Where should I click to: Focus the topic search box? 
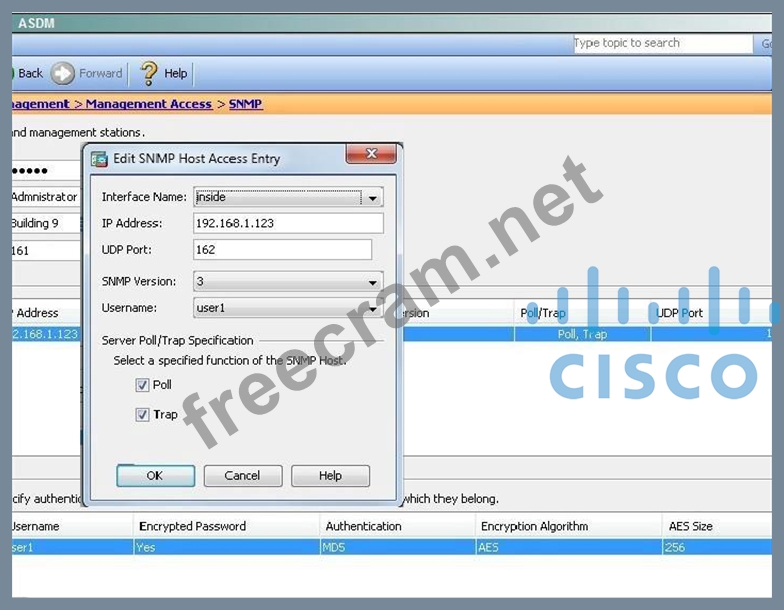tap(661, 44)
